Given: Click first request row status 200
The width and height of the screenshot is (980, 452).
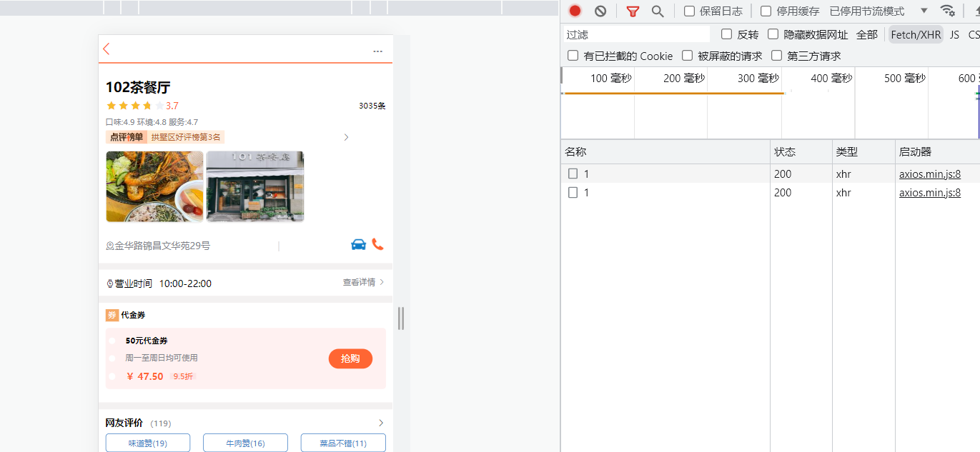Looking at the screenshot, I should click(x=783, y=174).
